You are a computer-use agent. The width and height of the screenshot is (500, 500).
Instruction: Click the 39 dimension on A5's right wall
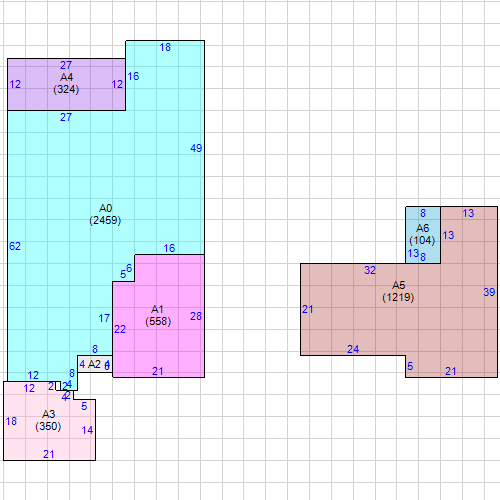coord(489,292)
